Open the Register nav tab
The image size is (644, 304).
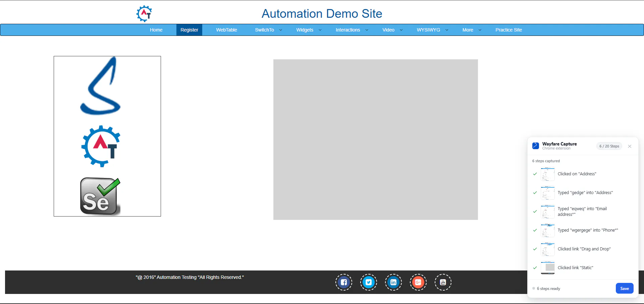tap(189, 30)
